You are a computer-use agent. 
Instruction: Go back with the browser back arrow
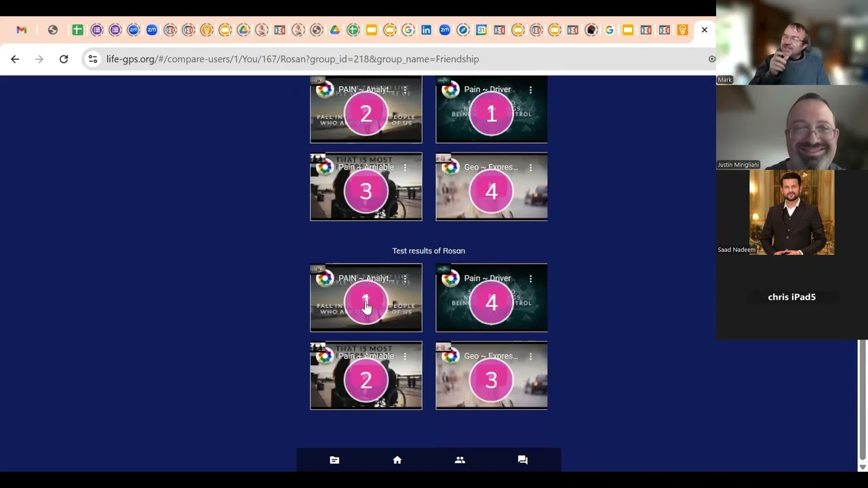pos(15,59)
